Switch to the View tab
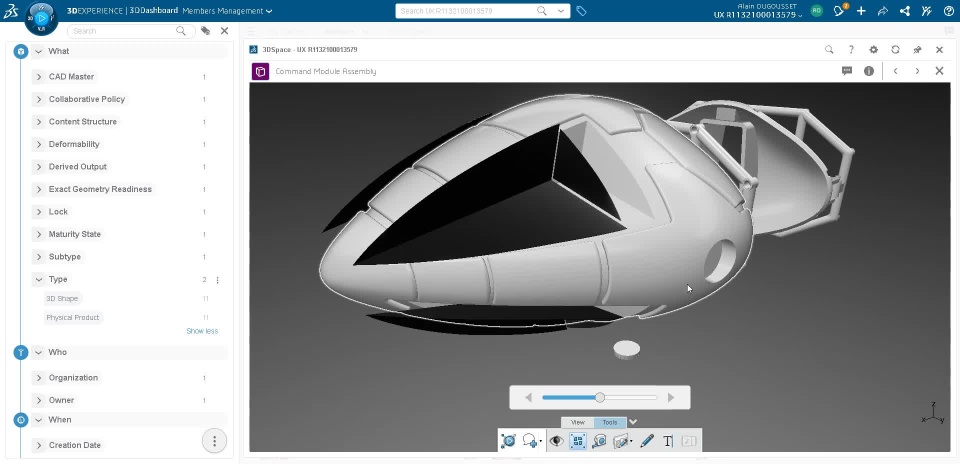This screenshot has width=960, height=464. (577, 422)
